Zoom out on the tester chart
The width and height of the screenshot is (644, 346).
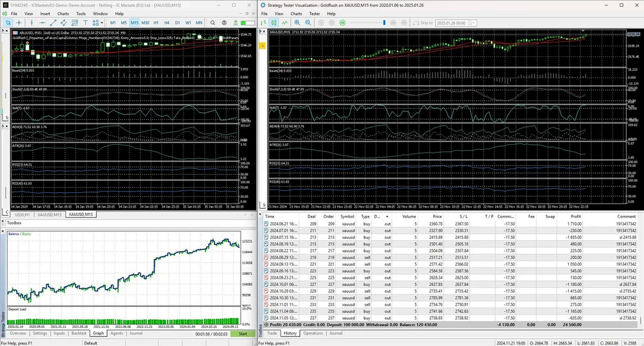[308, 23]
